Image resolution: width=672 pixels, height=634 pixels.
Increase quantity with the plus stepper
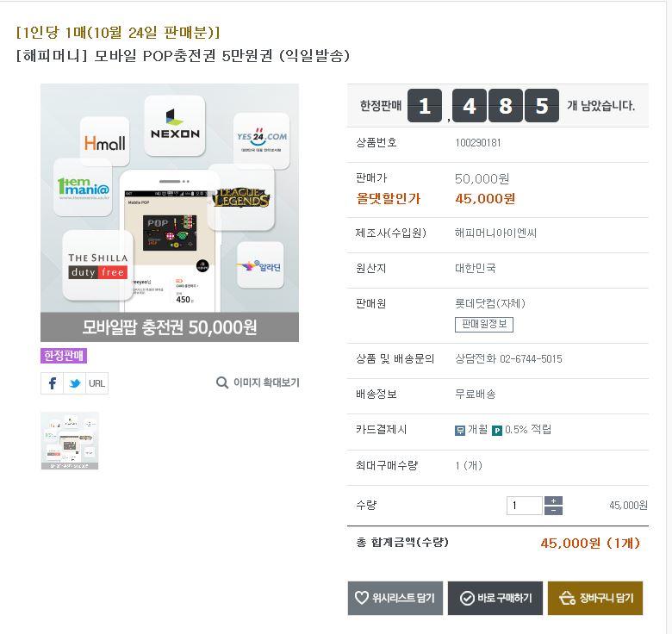click(553, 500)
